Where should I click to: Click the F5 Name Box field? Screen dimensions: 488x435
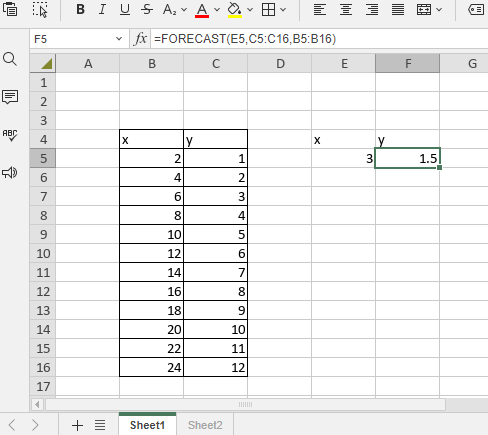click(78, 39)
